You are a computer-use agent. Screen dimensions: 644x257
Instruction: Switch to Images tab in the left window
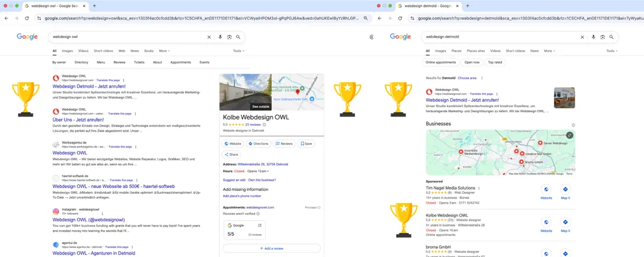pos(67,51)
